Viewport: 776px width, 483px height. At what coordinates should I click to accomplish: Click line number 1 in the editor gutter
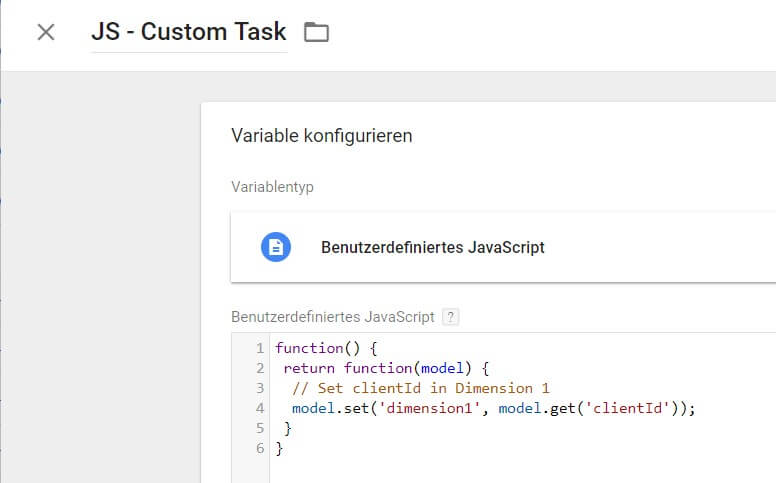260,349
